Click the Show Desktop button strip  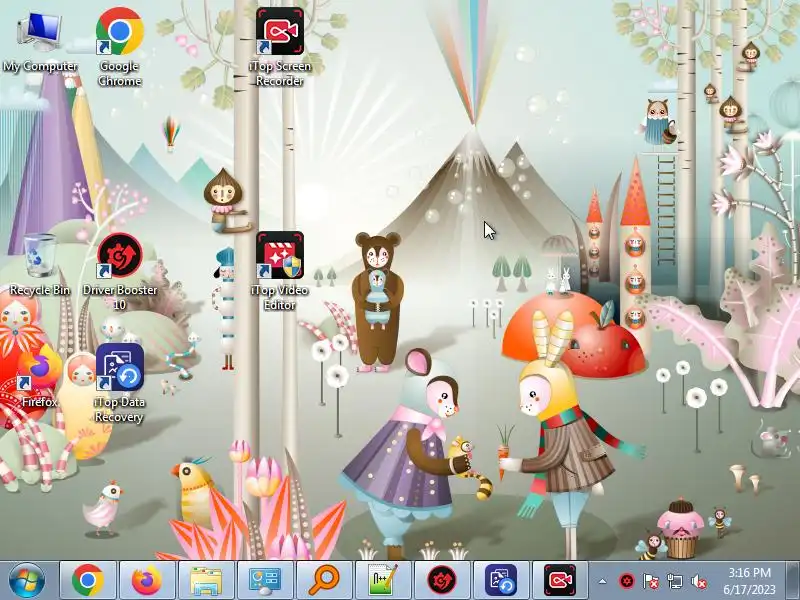[x=793, y=581]
